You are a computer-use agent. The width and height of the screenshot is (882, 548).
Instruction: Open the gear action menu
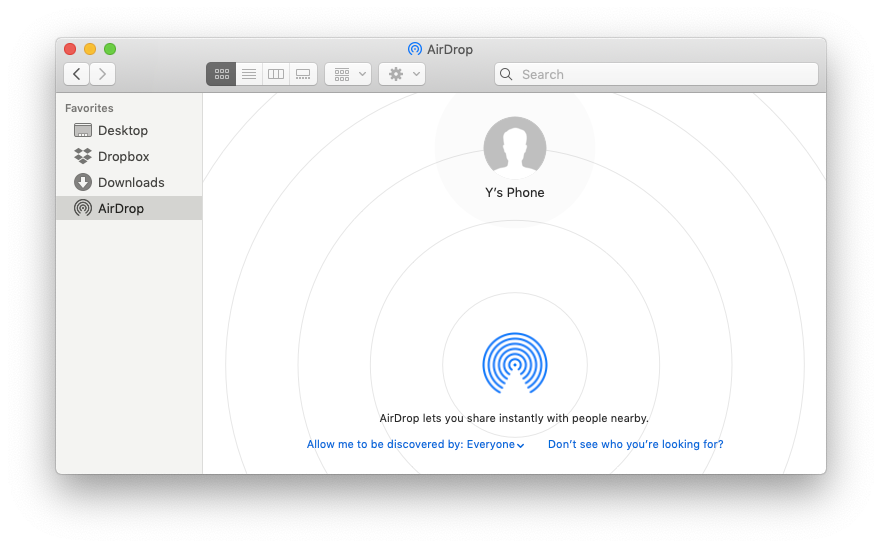click(402, 74)
